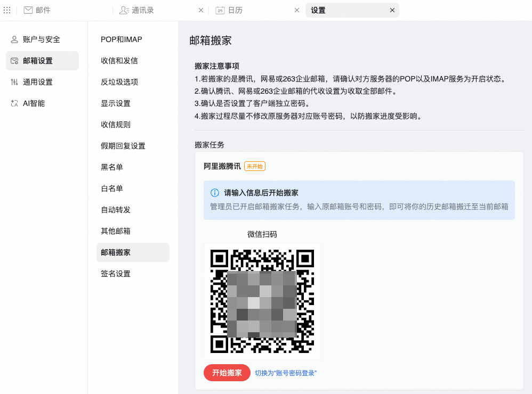Click the calendar tab icon
The width and height of the screenshot is (532, 394).
coord(220,10)
